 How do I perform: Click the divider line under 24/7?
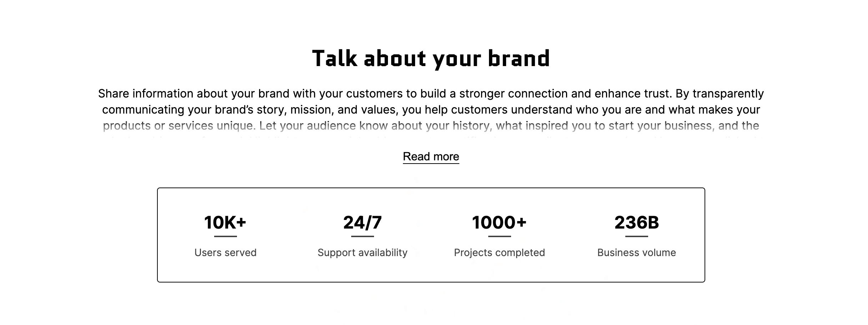click(362, 236)
